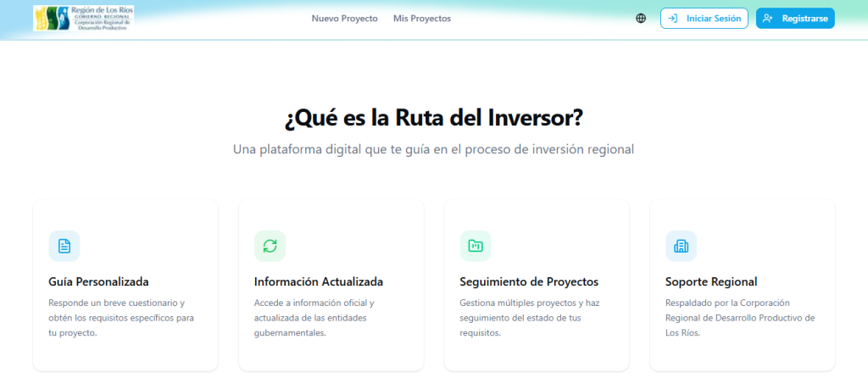Click the document icon for Guía Personalizada
Screen dimensions: 868x384
pos(64,246)
